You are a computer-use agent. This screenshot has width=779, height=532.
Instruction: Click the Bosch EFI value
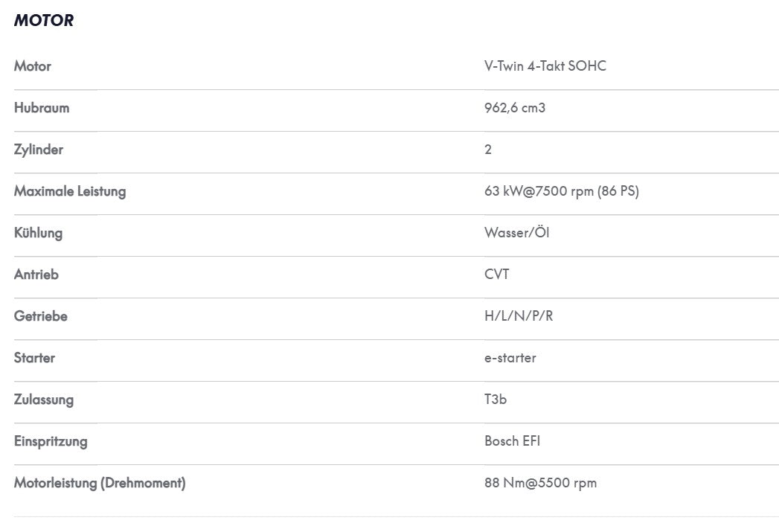[512, 441]
